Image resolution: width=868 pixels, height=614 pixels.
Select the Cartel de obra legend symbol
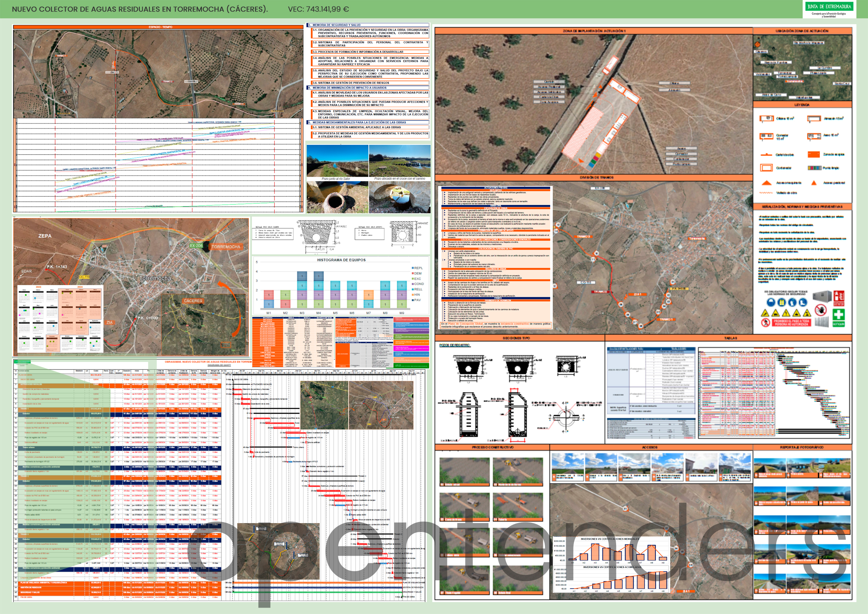click(x=766, y=154)
